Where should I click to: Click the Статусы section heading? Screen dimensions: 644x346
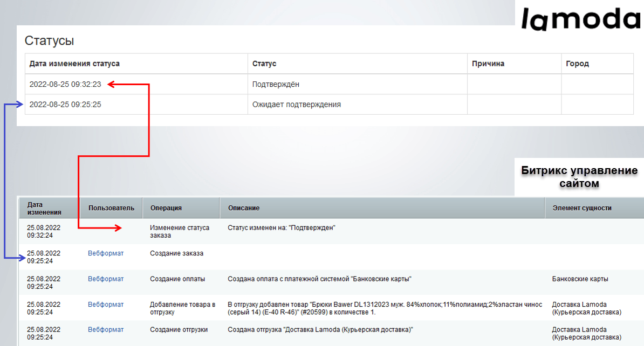(49, 40)
